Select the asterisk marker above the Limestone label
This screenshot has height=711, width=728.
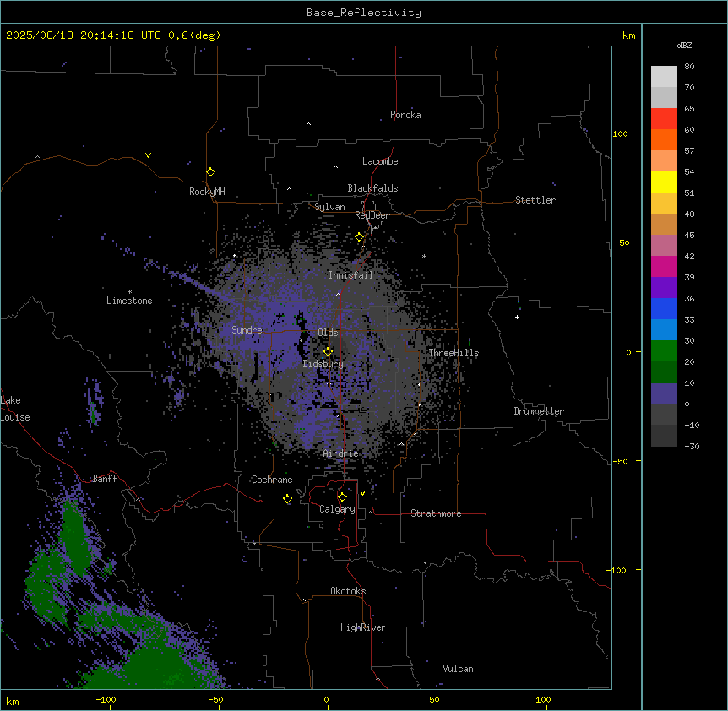(129, 292)
